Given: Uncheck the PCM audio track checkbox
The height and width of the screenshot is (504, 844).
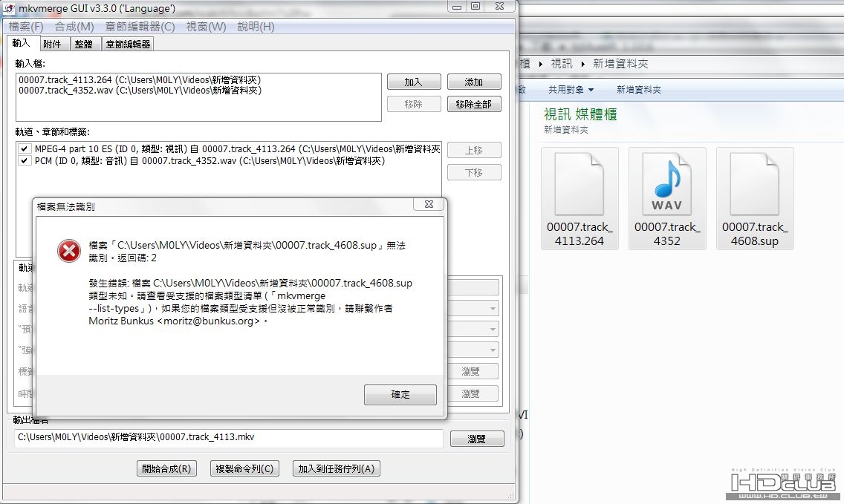Looking at the screenshot, I should 25,161.
